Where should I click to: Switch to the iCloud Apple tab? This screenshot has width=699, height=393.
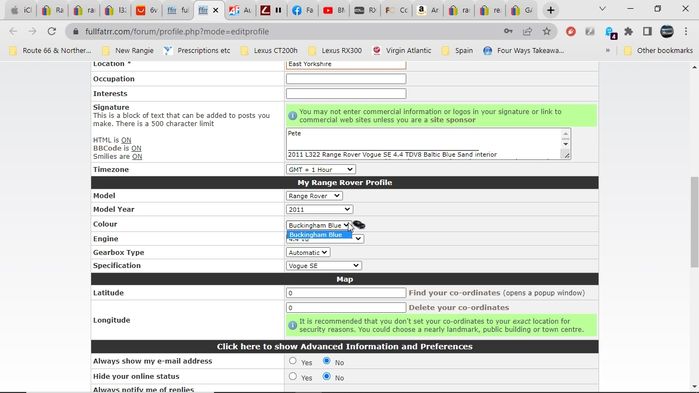click(x=21, y=10)
